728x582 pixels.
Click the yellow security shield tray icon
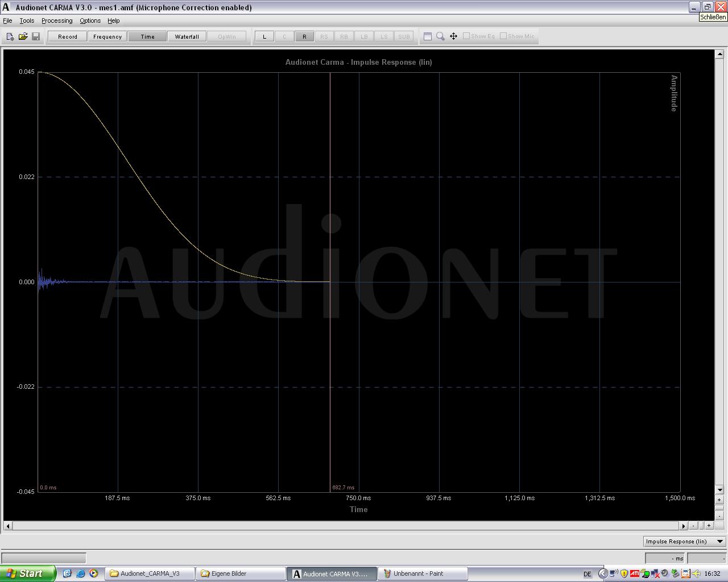coord(624,573)
